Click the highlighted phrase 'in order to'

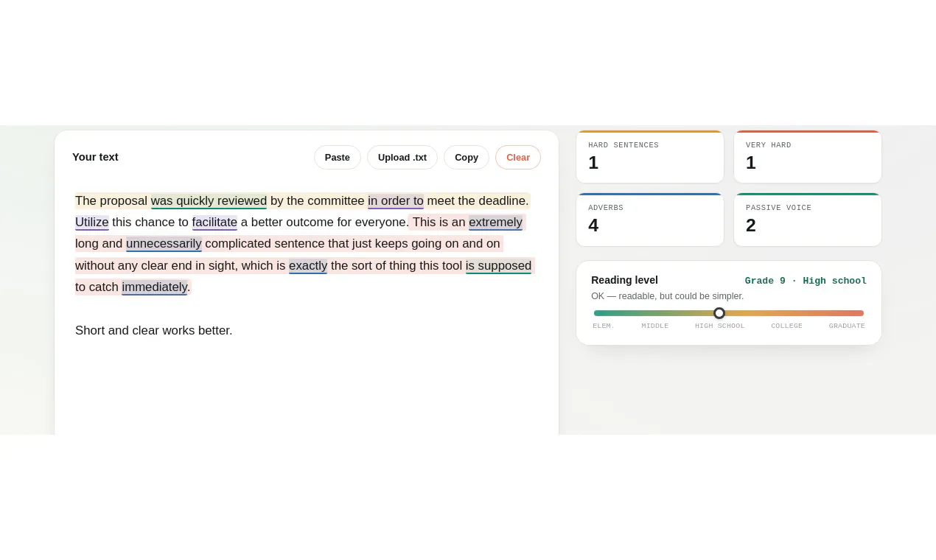[x=396, y=201]
